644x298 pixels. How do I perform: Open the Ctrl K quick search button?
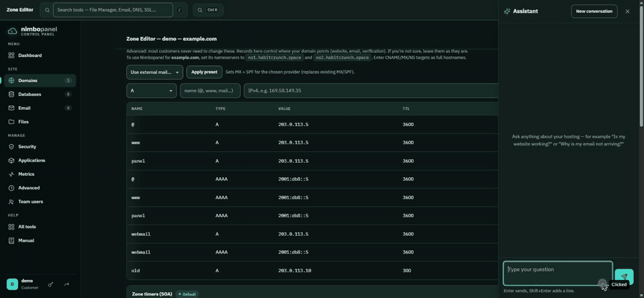click(x=208, y=10)
